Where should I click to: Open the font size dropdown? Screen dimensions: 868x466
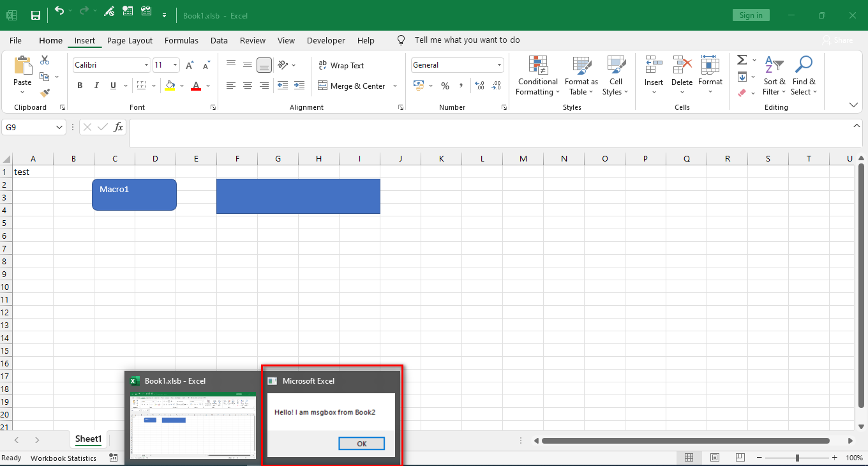coord(176,65)
